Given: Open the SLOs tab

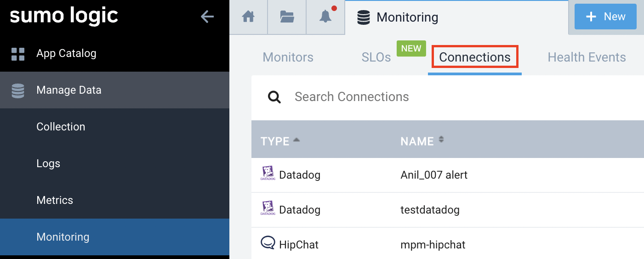Looking at the screenshot, I should click(376, 57).
